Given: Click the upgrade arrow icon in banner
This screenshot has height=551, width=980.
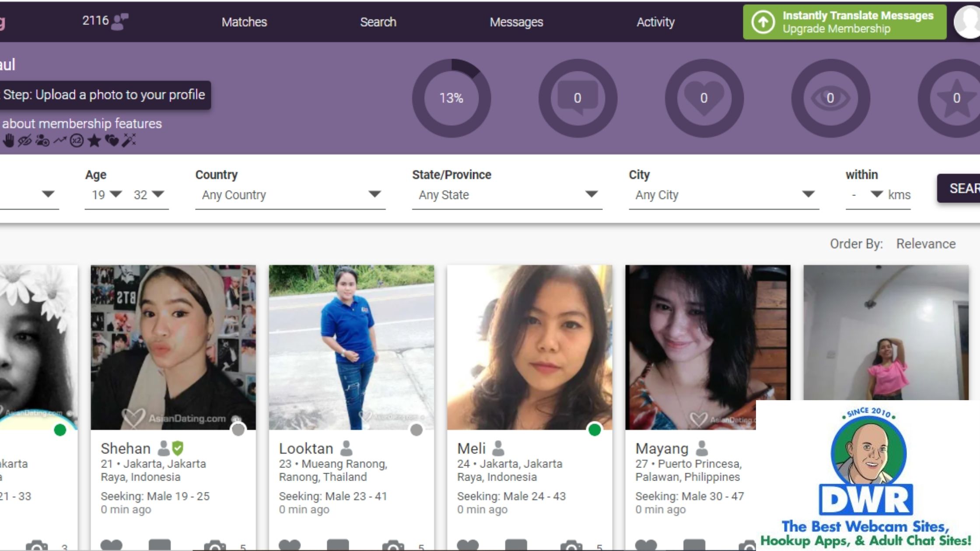Looking at the screenshot, I should [x=763, y=22].
